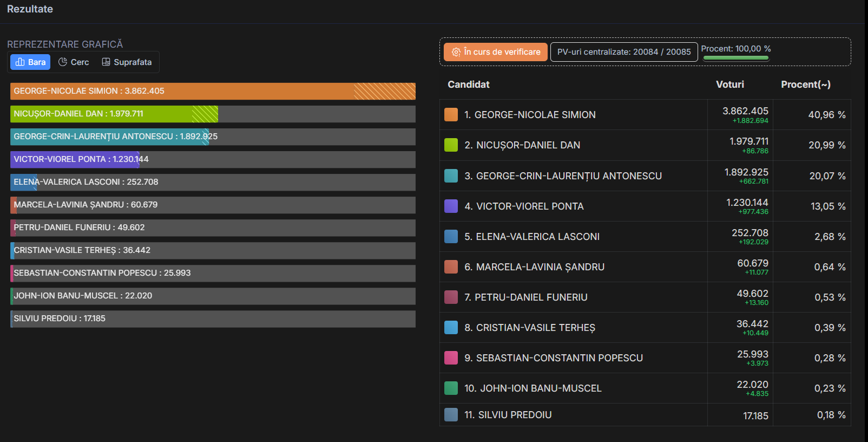Click the Silviu Predoiu bar in chart

click(x=213, y=318)
